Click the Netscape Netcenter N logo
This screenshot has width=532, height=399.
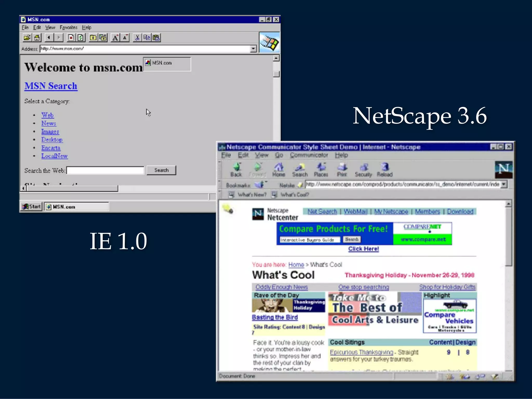click(258, 214)
